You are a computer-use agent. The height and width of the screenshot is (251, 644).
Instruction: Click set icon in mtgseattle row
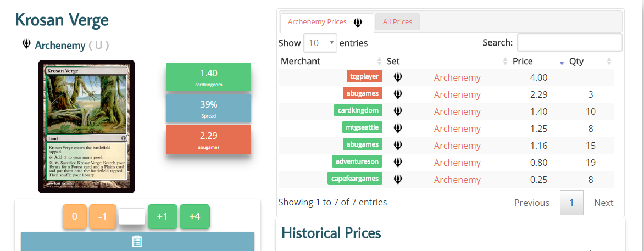(x=398, y=129)
